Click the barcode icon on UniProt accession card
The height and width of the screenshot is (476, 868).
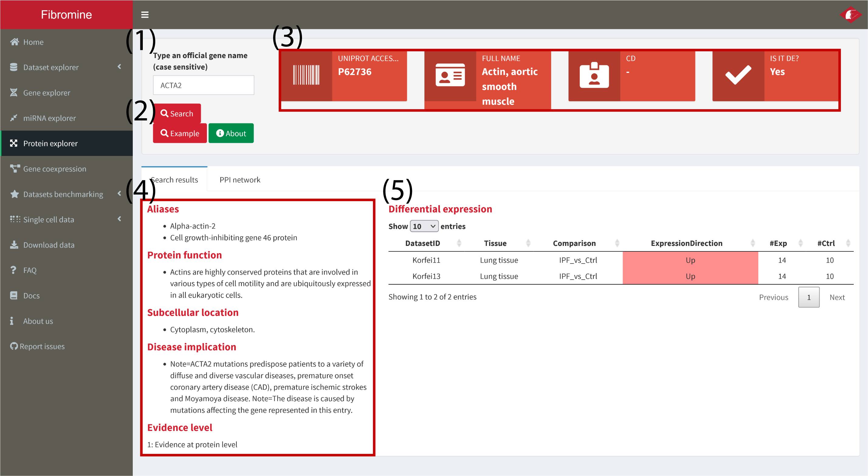click(x=306, y=75)
